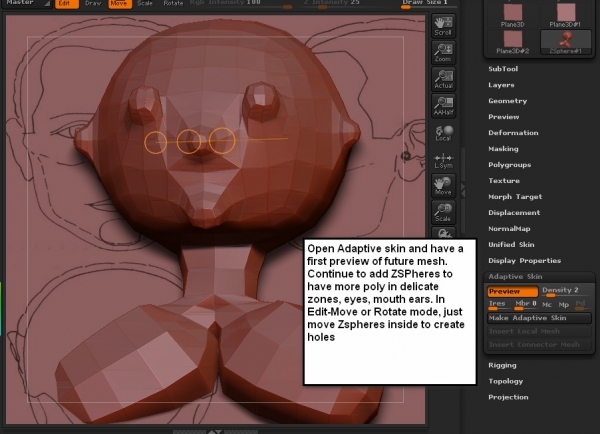This screenshot has width=600, height=434.
Task: Expand the SubTool palette section
Action: (503, 69)
